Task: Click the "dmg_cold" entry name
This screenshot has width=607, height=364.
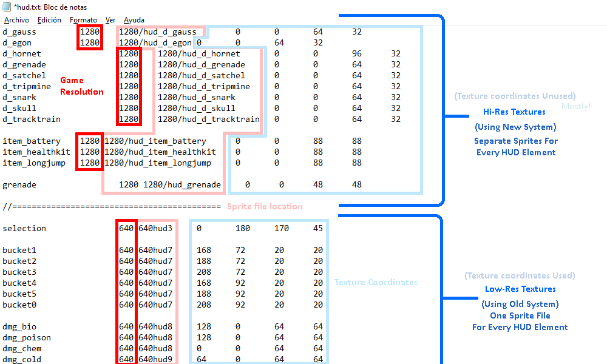Action: (x=22, y=359)
